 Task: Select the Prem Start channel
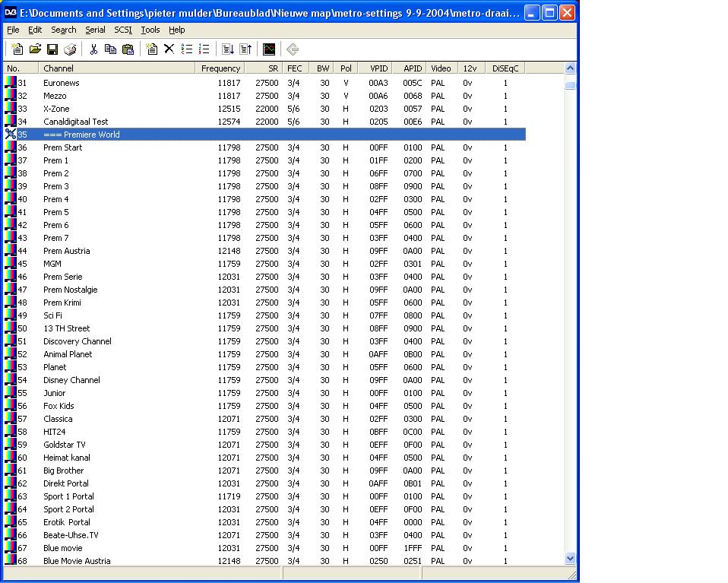pyautogui.click(x=264, y=147)
